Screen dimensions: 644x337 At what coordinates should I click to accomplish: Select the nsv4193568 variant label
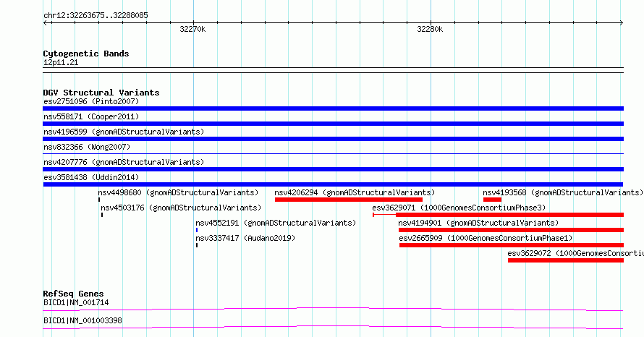[563, 192]
